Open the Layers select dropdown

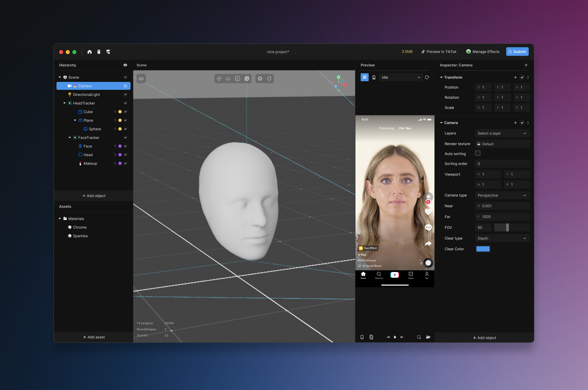coord(502,133)
